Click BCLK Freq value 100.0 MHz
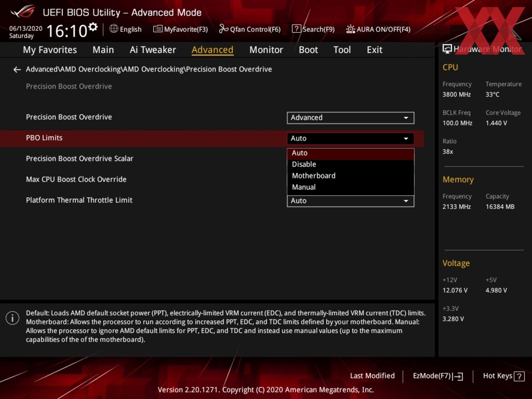 [x=457, y=123]
